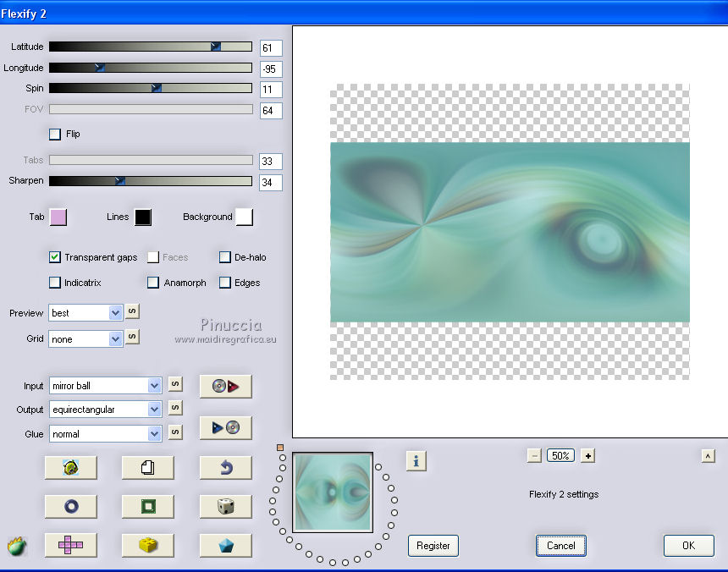Enable the Anamorph checkbox
The image size is (728, 572).
[153, 283]
